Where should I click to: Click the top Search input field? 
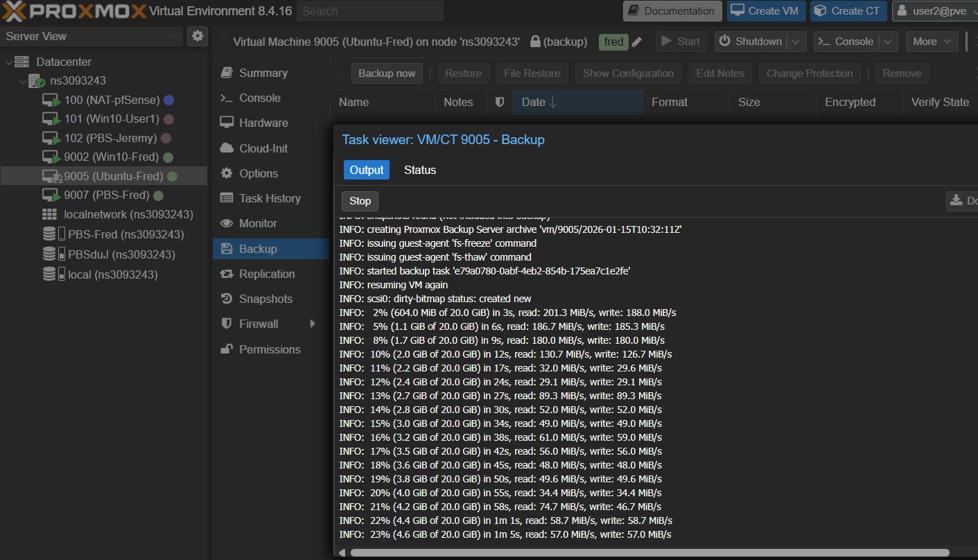(370, 11)
